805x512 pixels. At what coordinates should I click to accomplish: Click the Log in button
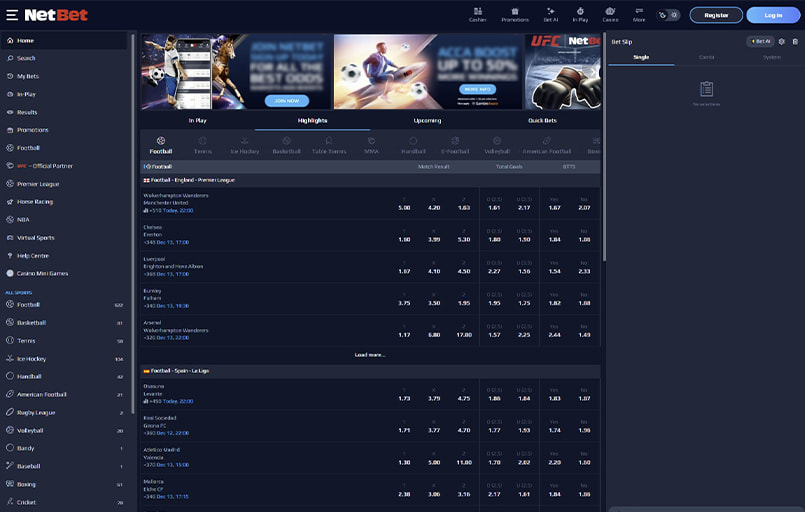(773, 15)
